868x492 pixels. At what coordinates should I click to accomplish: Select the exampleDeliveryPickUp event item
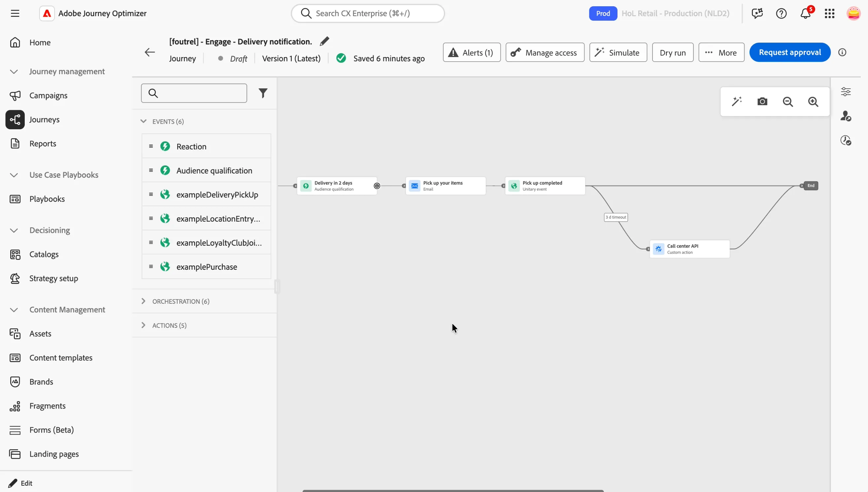206,195
